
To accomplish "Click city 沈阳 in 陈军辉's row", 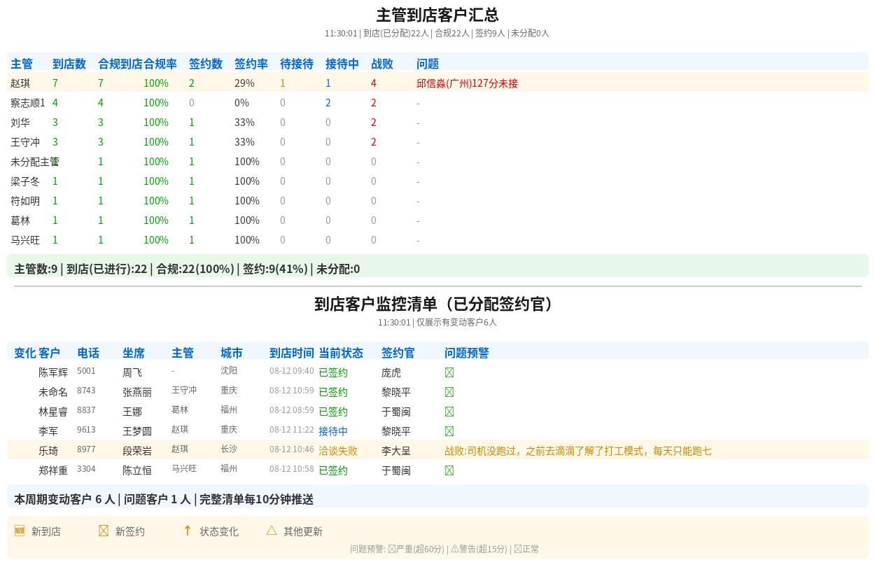I will click(229, 370).
